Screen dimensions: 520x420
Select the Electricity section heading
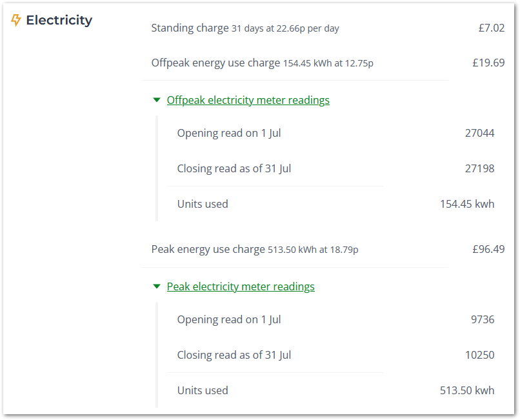[59, 20]
